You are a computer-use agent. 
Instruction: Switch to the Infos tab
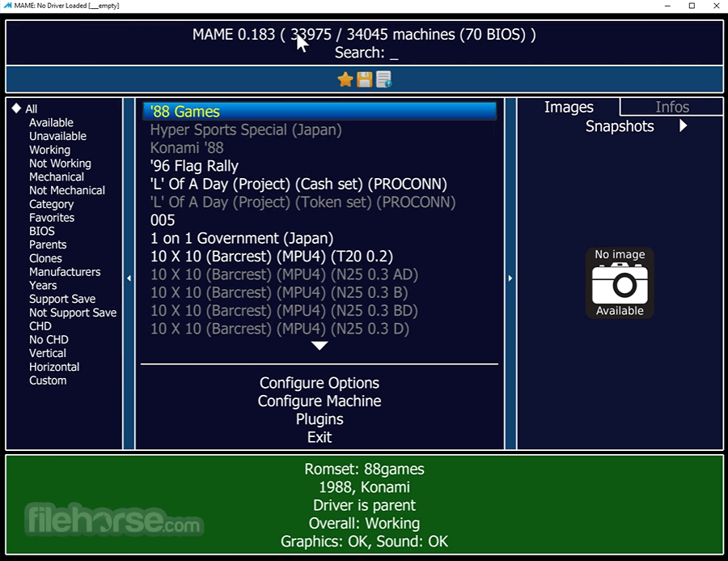671,106
